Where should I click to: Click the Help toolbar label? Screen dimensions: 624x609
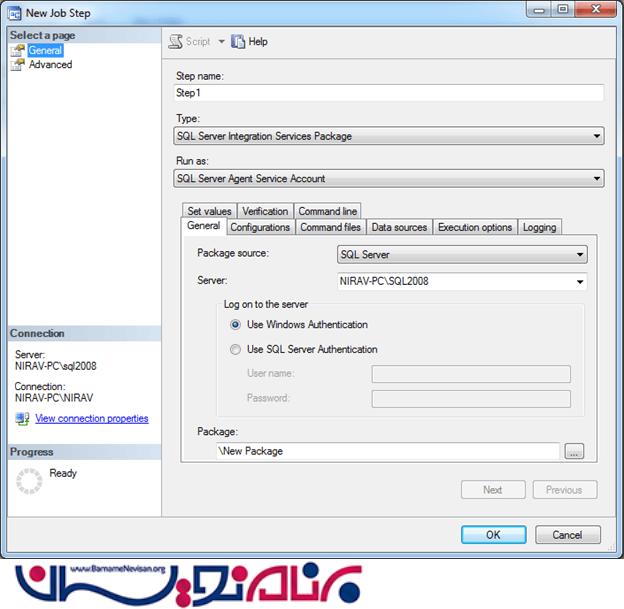coord(258,41)
